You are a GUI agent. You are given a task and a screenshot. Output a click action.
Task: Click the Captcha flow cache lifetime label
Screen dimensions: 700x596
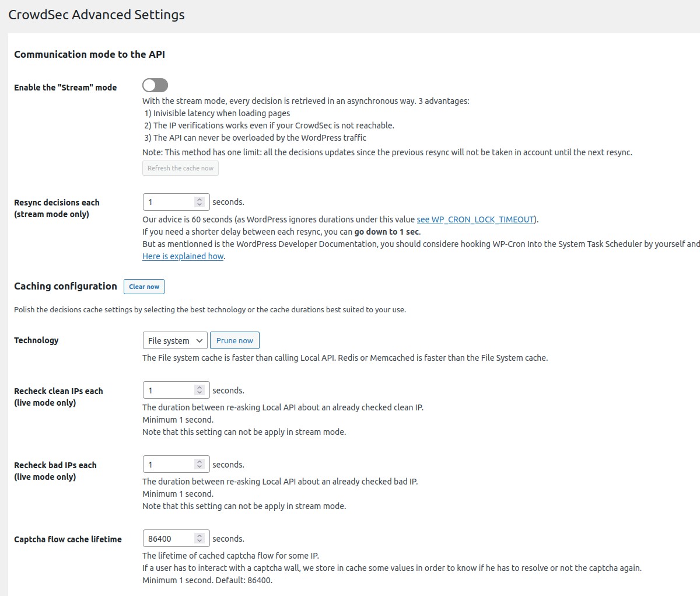(x=68, y=539)
